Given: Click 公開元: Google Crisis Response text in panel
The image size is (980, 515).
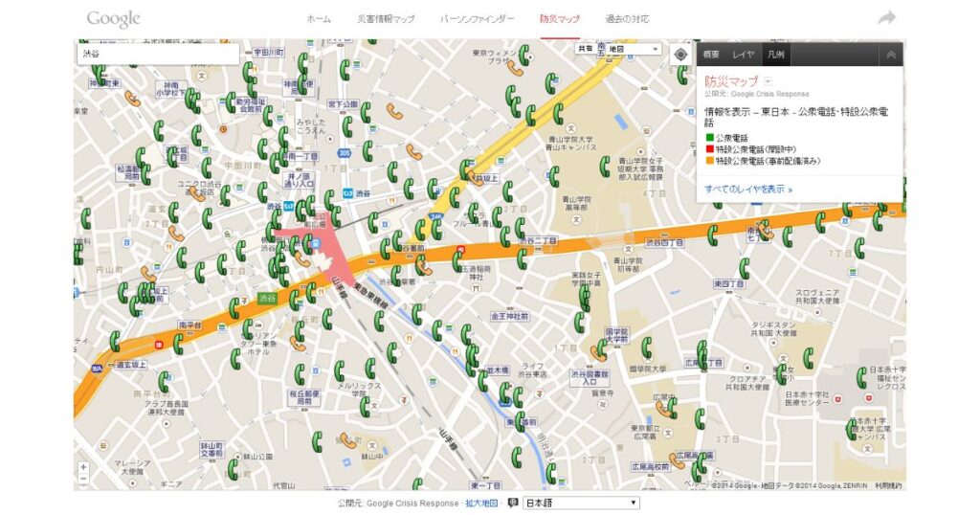Looking at the screenshot, I should [757, 94].
